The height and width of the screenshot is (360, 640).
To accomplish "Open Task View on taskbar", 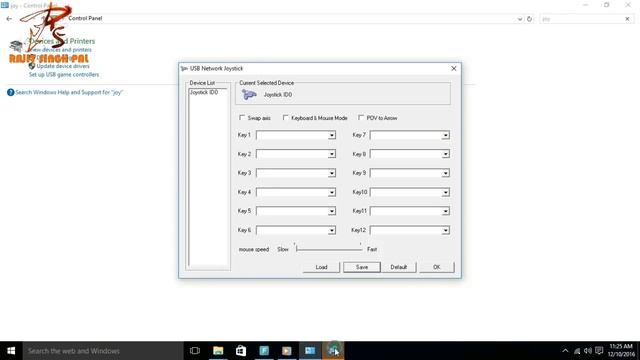I will (195, 351).
